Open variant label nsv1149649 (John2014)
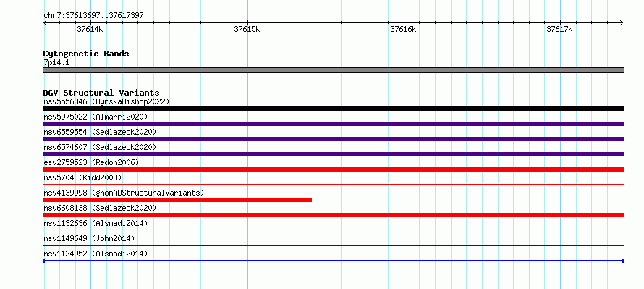The height and width of the screenshot is (289, 644). 89,238
